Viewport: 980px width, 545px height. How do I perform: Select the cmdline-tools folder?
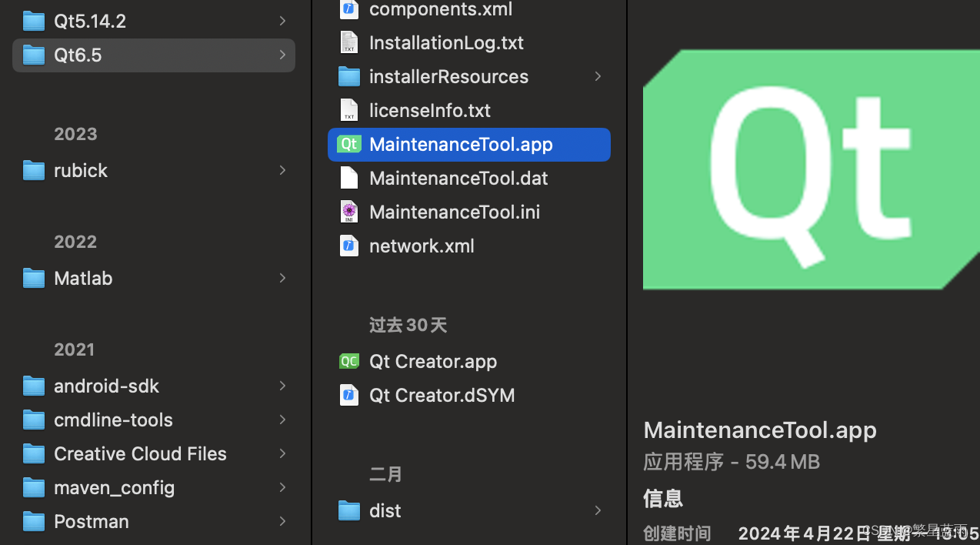pyautogui.click(x=34, y=420)
